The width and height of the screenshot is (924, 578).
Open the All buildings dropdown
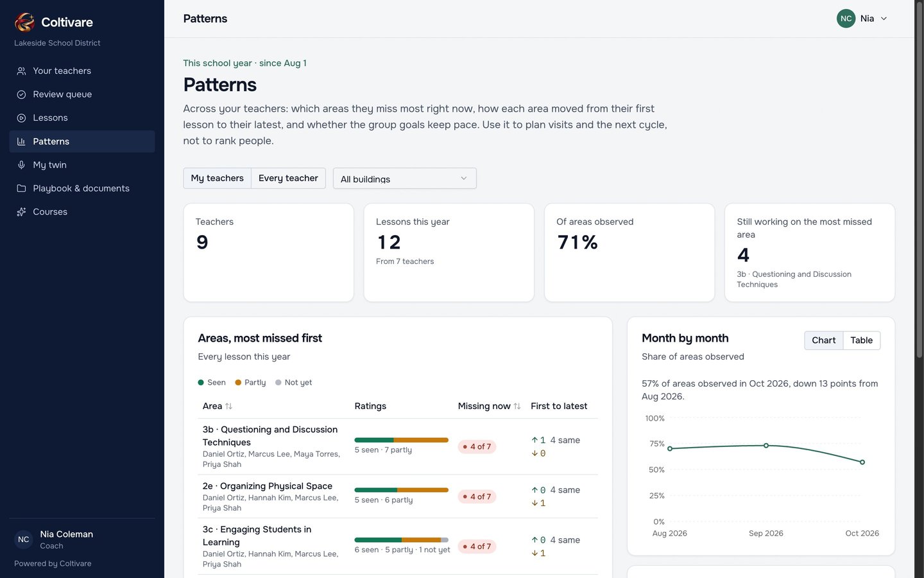coord(405,179)
